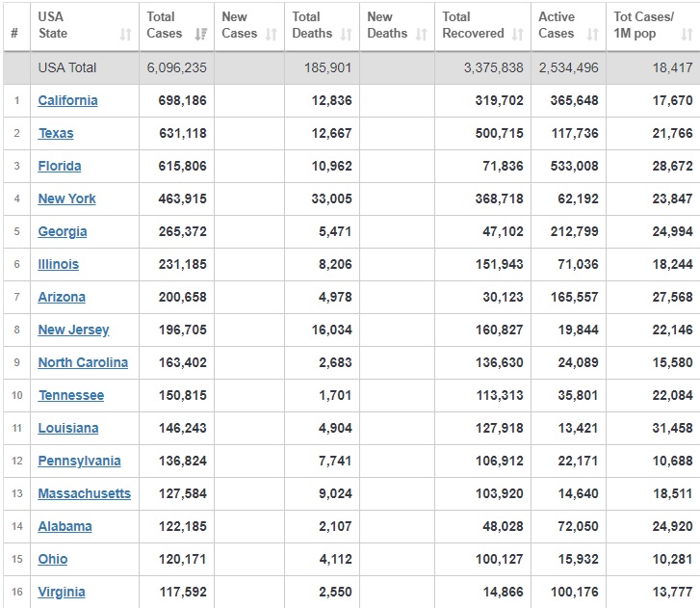Open the Pennsylvania link
The width and height of the screenshot is (700, 608).
click(x=79, y=461)
